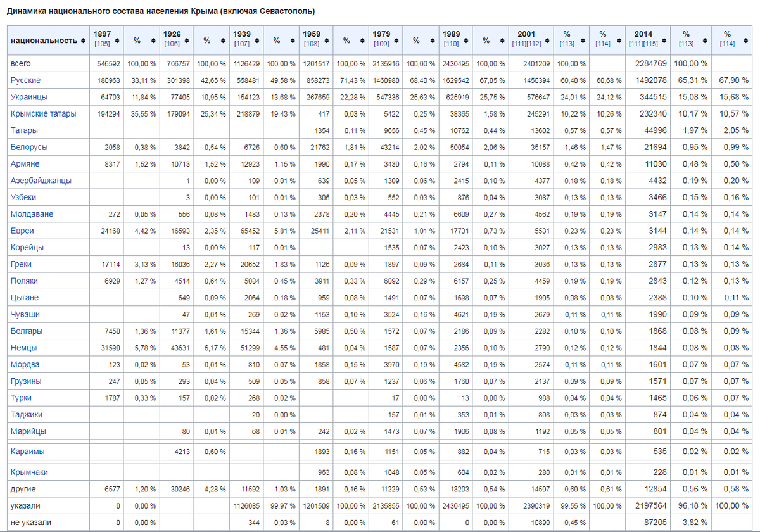Sort table by национальность column arrow
The height and width of the screenshot is (532, 760).
82,41
